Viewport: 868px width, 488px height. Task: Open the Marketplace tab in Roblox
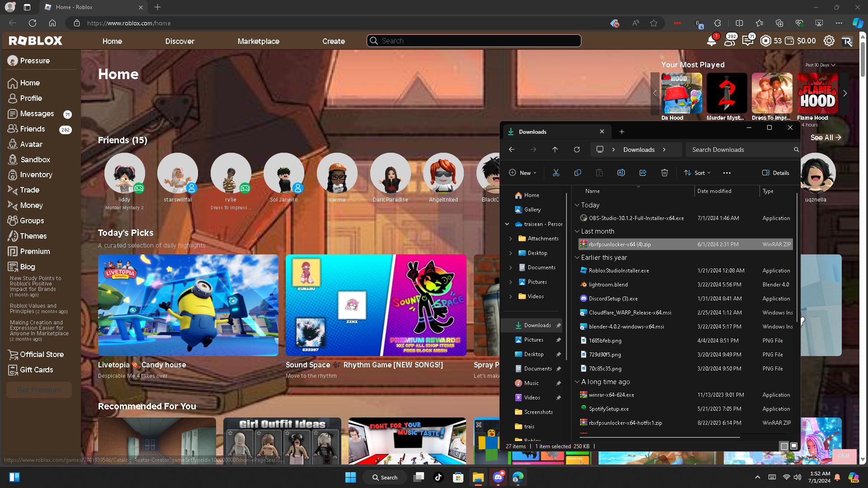click(259, 41)
